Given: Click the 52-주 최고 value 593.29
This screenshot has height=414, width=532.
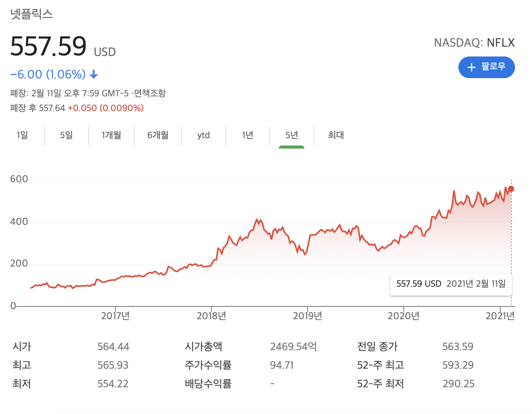Looking at the screenshot, I should pos(458,365).
